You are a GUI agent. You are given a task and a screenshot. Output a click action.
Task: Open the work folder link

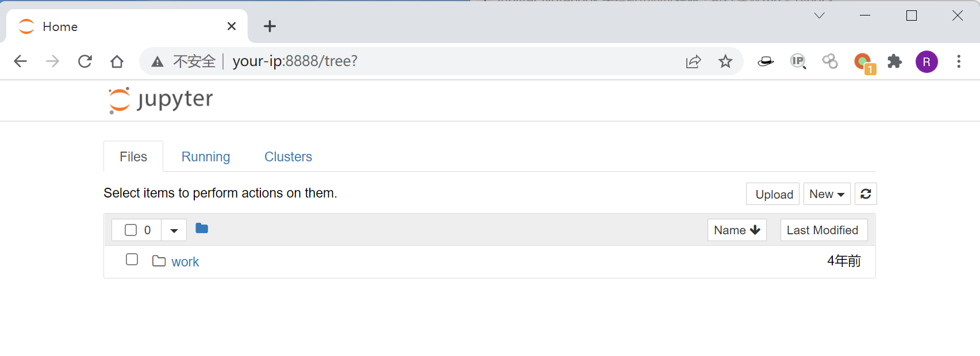click(185, 262)
